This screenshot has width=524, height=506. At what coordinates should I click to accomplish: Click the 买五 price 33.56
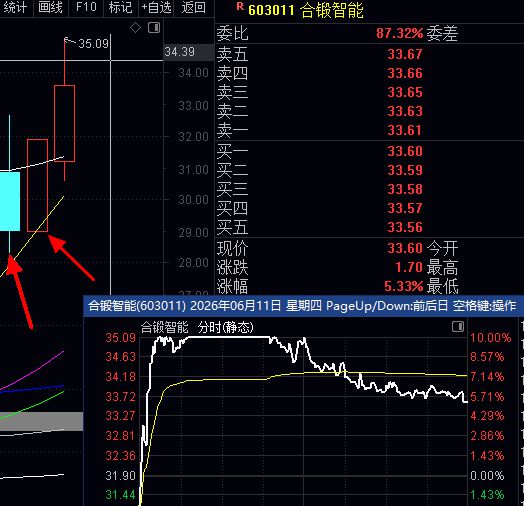[x=405, y=227]
